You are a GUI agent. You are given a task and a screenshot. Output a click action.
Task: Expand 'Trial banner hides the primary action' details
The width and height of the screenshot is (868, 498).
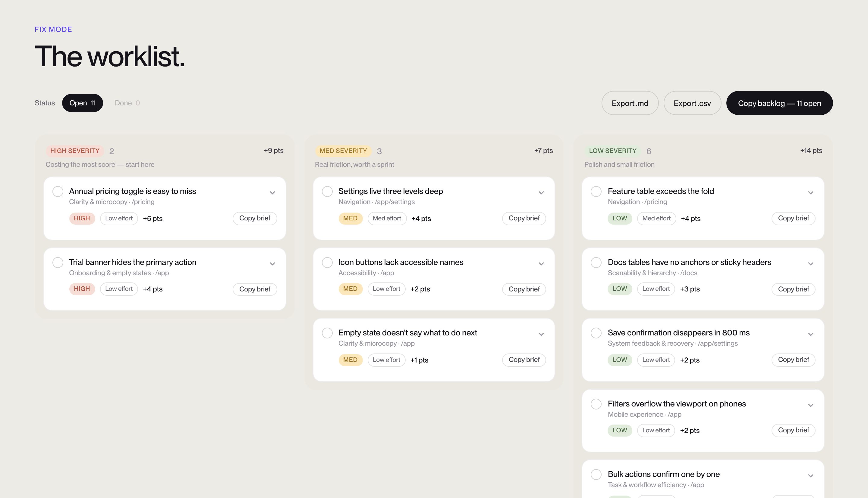point(272,264)
